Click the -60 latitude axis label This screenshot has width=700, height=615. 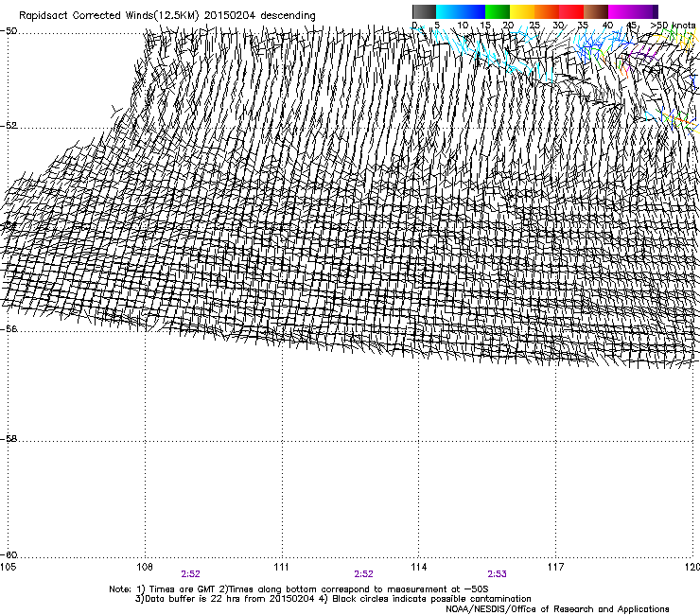coord(9,555)
